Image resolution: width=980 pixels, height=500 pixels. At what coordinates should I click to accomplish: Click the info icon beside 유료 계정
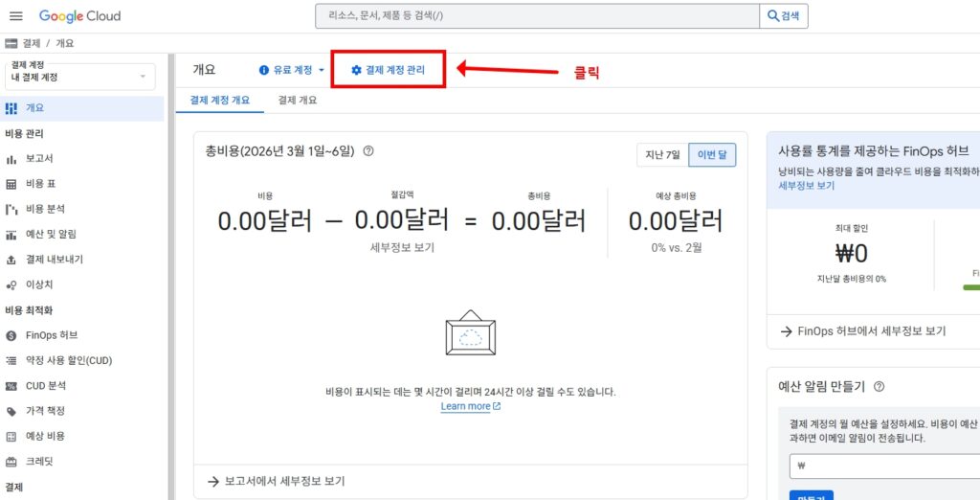(264, 70)
